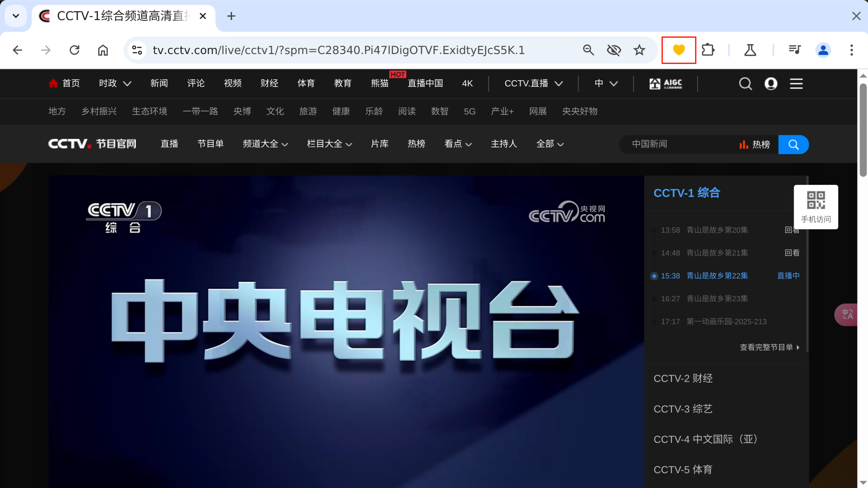Click the crossed-out eye icon in address bar
Image resolution: width=868 pixels, height=488 pixels.
tap(614, 50)
